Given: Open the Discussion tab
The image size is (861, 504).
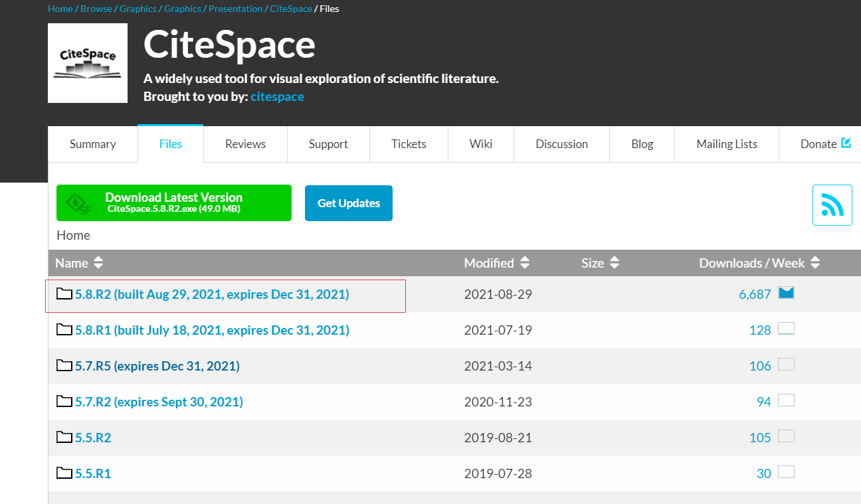Looking at the screenshot, I should (x=562, y=144).
